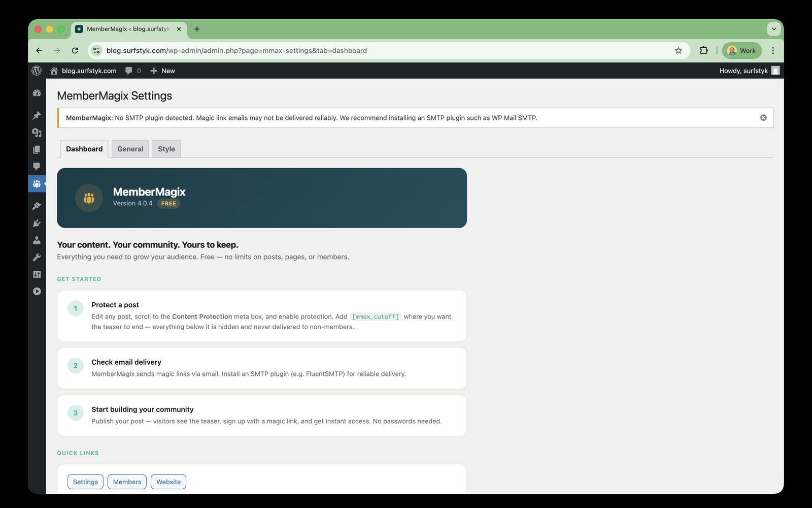Image resolution: width=812 pixels, height=508 pixels.
Task: Switch to the Style tab
Action: click(x=166, y=148)
